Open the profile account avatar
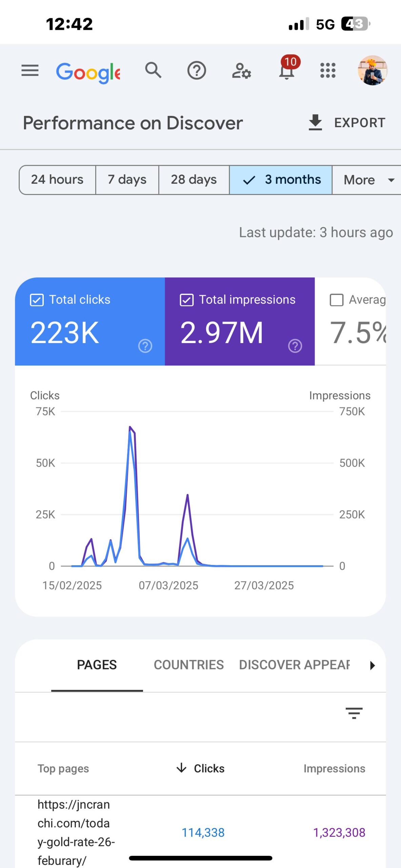This screenshot has height=868, width=401. point(373,70)
